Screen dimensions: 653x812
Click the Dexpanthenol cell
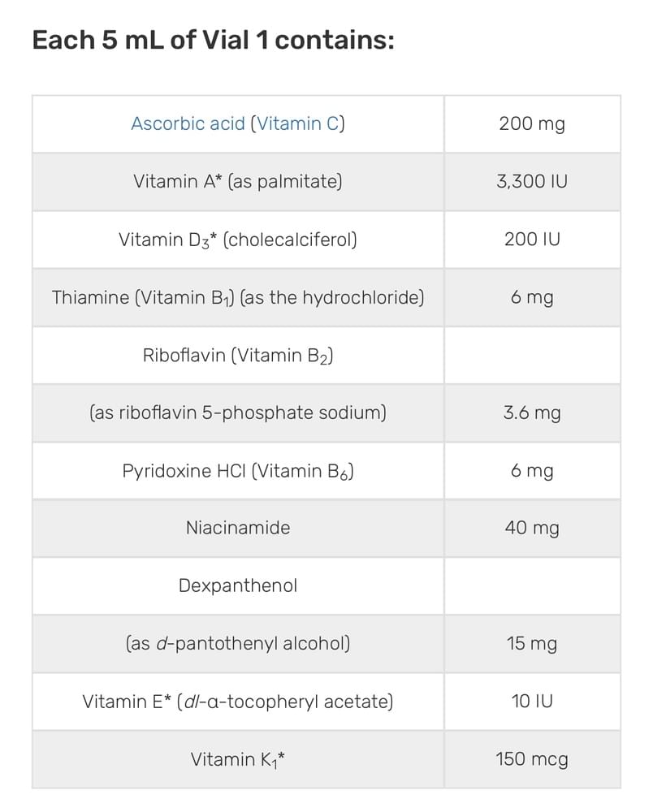(x=238, y=585)
